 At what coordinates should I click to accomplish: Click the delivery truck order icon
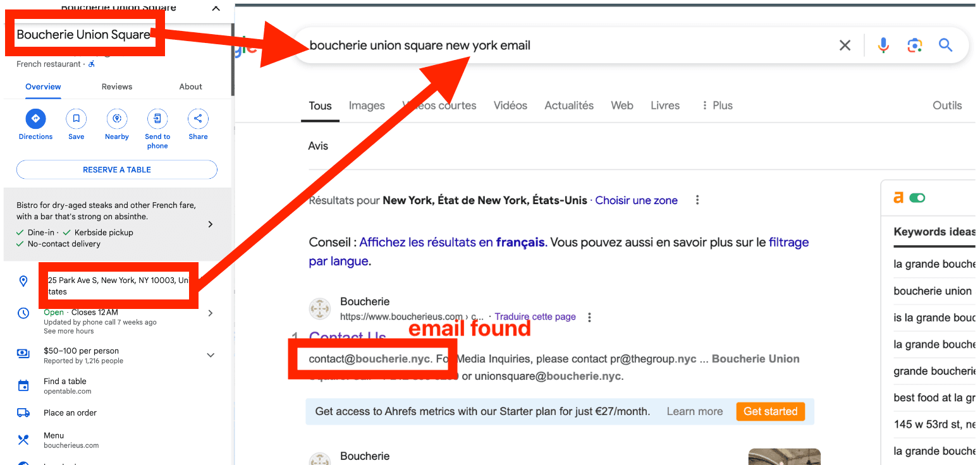pos(23,413)
